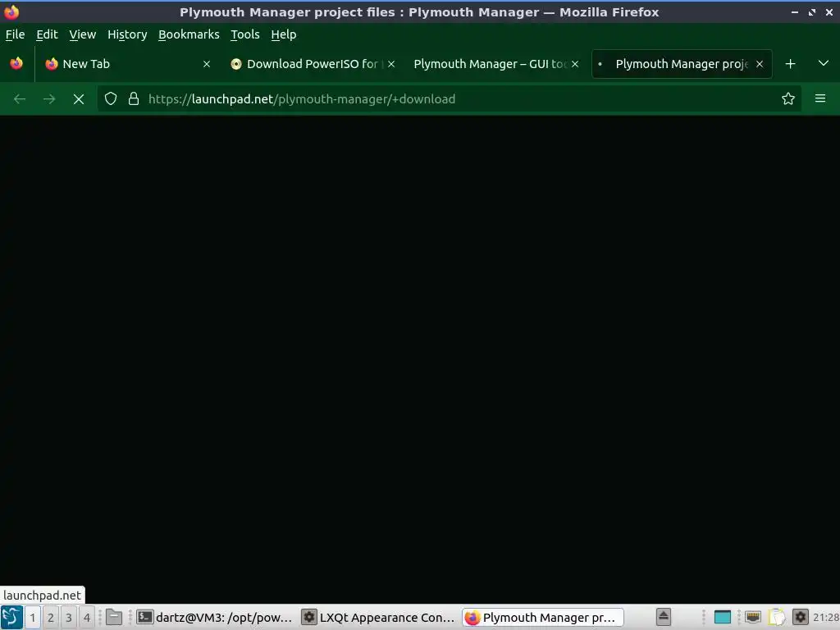Open the network status tray icon
This screenshot has width=840, height=630.
(753, 618)
